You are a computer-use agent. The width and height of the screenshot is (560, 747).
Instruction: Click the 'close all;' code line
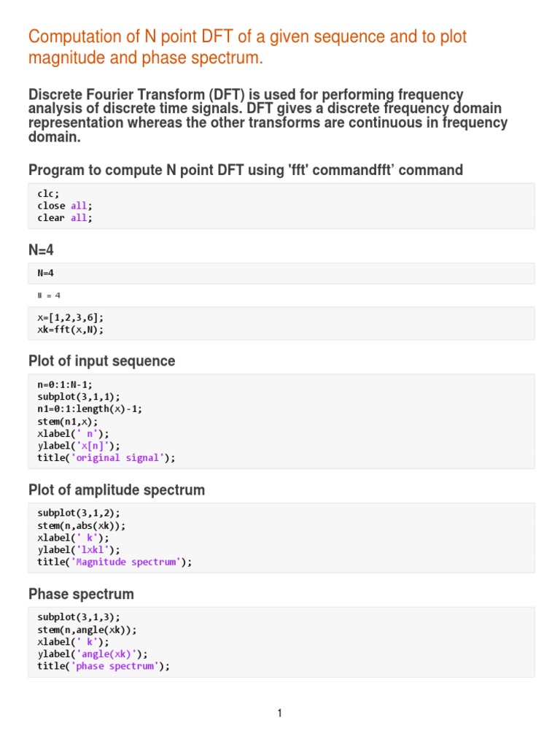tap(66, 206)
